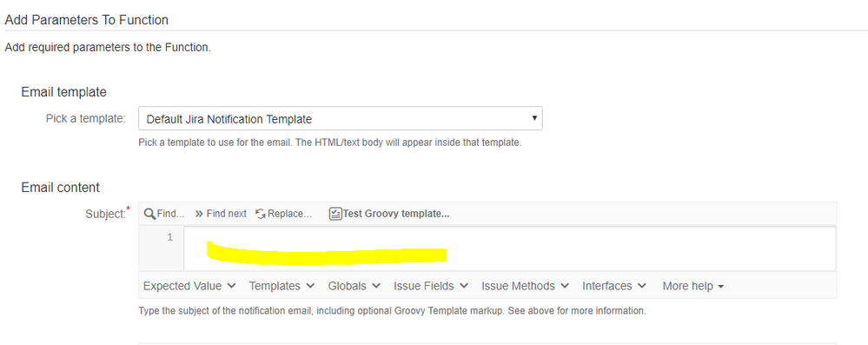Expand the Interfaces menu
Image resolution: width=868 pixels, height=345 pixels.
(614, 286)
